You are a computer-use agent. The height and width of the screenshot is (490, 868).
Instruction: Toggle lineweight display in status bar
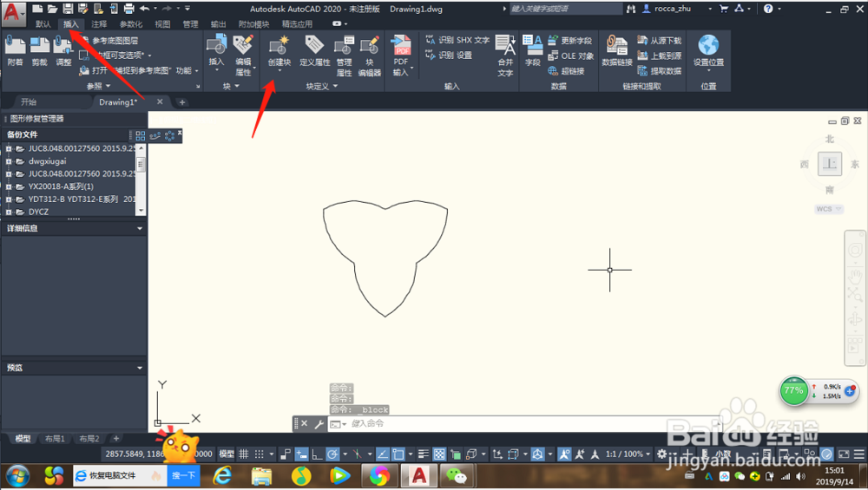tap(424, 454)
